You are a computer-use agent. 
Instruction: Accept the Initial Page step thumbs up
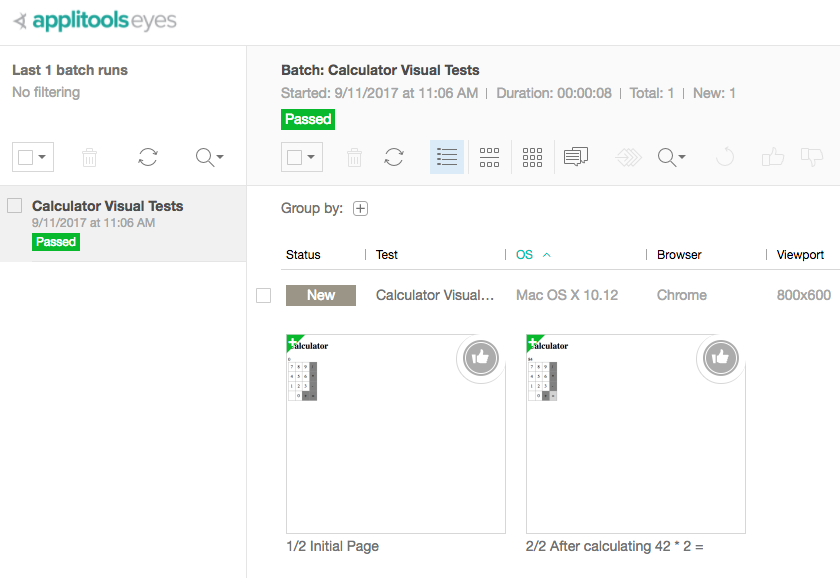[x=481, y=357]
